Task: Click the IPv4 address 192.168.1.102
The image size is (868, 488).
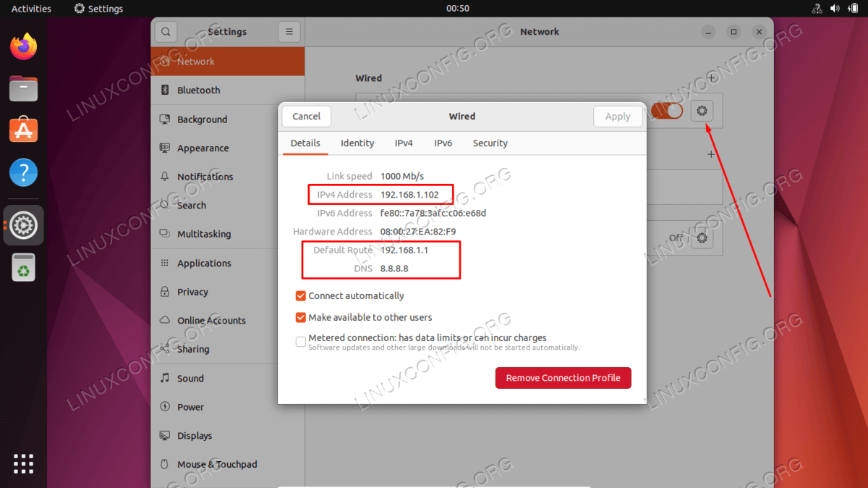Action: [409, 195]
